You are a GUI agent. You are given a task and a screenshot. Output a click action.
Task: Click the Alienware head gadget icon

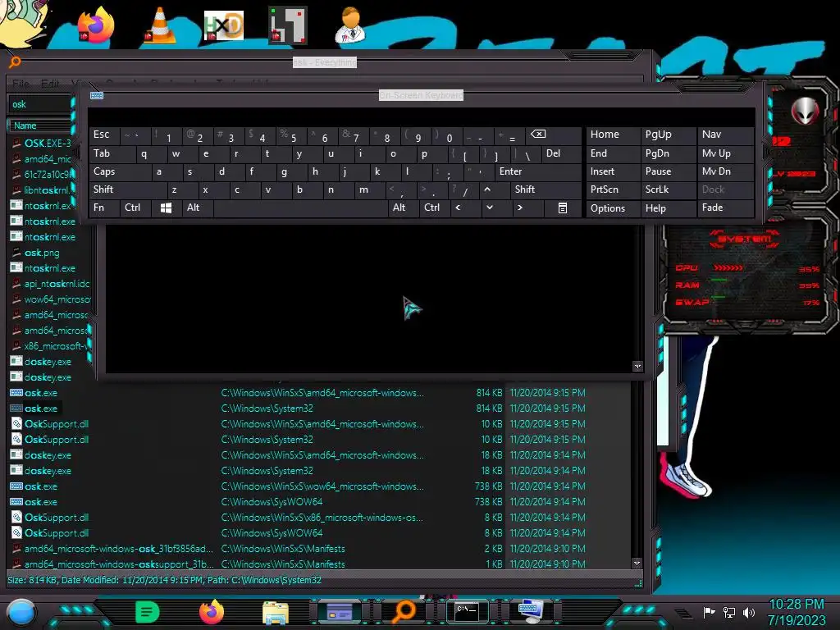pyautogui.click(x=805, y=112)
